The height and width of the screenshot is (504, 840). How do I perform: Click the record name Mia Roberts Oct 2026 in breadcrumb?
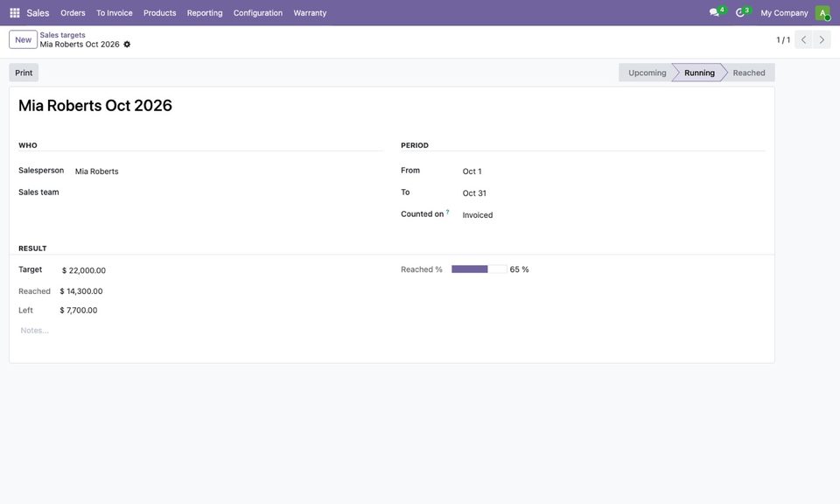(80, 45)
